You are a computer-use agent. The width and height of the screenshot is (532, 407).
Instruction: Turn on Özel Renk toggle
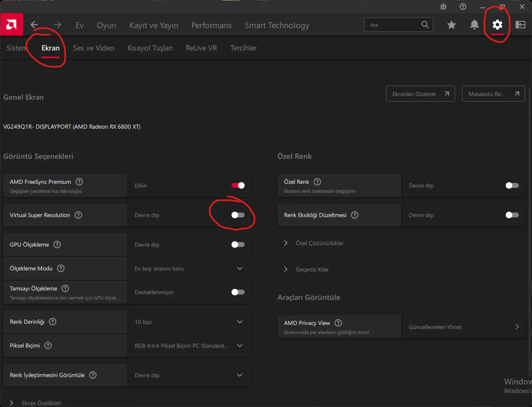pos(512,185)
